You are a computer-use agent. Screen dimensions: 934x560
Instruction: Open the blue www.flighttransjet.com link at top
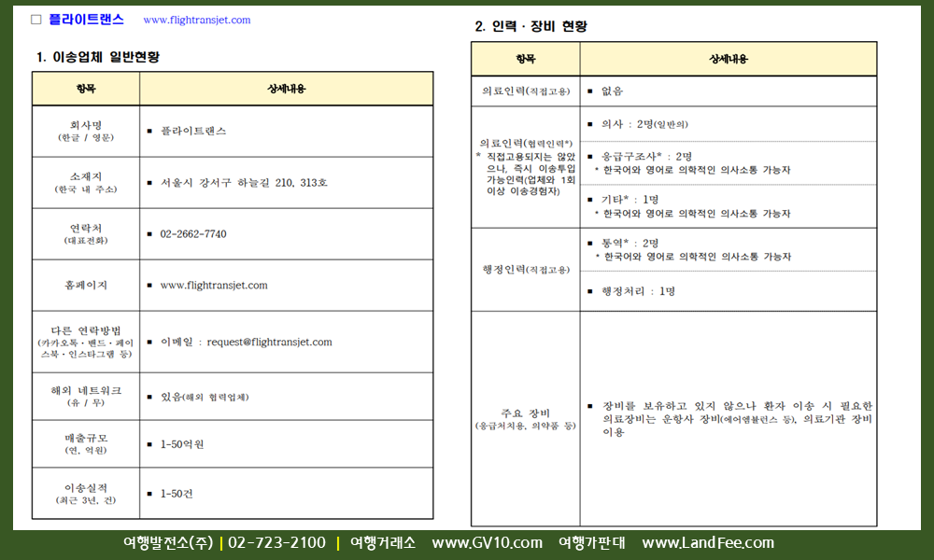[196, 20]
